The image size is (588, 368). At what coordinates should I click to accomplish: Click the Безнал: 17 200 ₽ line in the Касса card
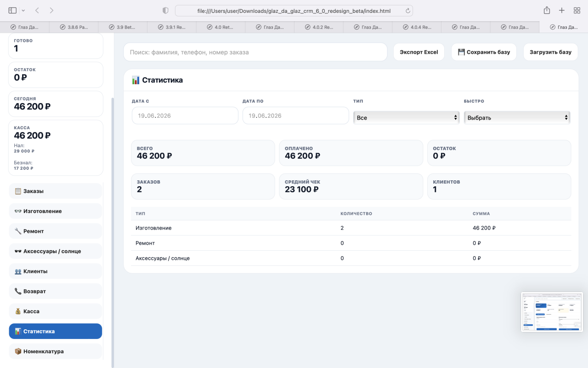[x=23, y=166]
